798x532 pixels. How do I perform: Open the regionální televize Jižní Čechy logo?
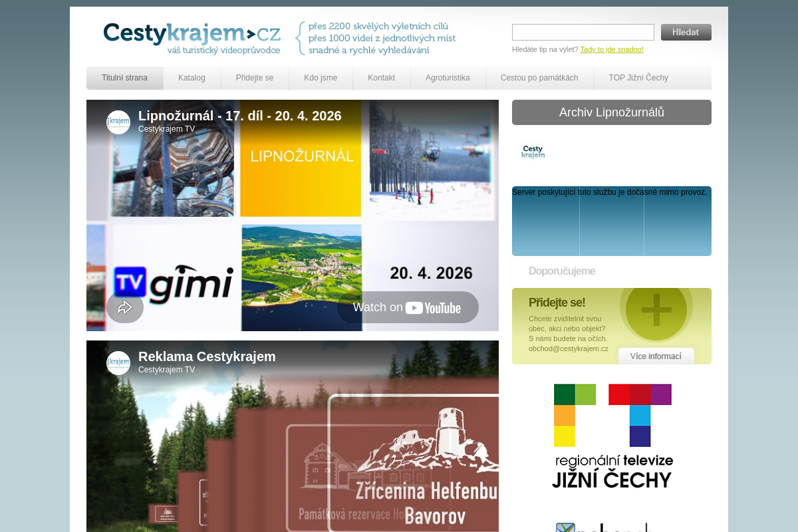pyautogui.click(x=612, y=436)
